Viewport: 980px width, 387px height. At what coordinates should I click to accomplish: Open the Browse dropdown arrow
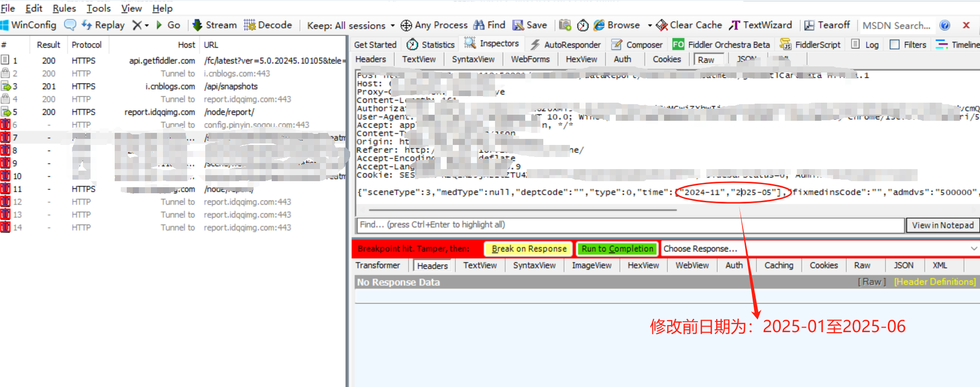(x=649, y=25)
